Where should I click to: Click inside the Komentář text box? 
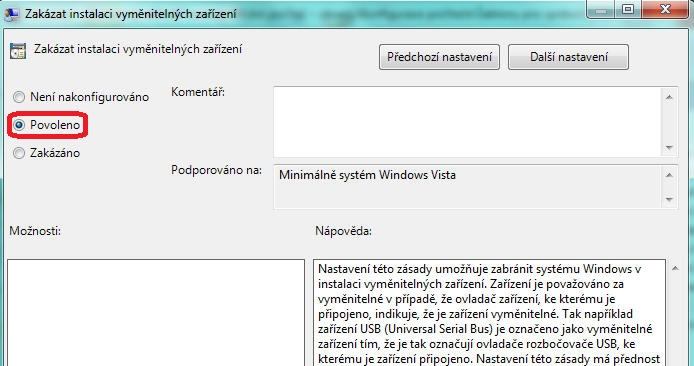[x=467, y=122]
